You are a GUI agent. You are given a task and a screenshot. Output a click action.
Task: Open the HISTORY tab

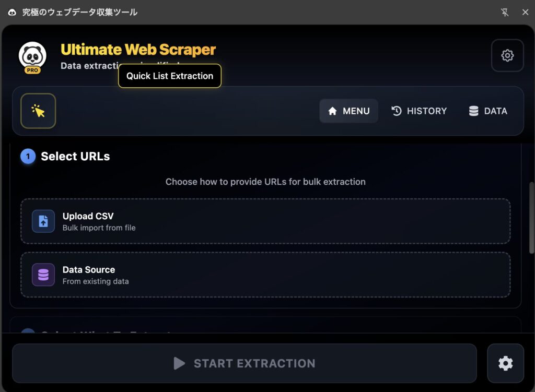pyautogui.click(x=419, y=111)
